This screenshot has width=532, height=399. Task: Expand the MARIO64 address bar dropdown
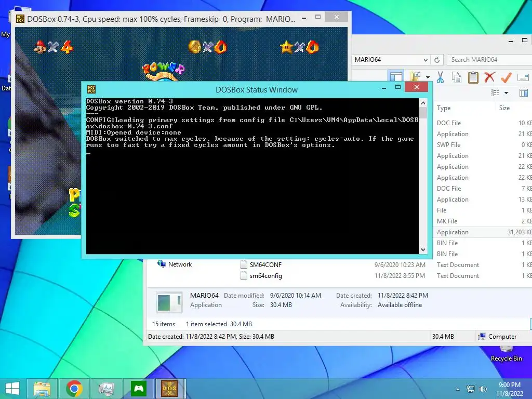tap(425, 60)
